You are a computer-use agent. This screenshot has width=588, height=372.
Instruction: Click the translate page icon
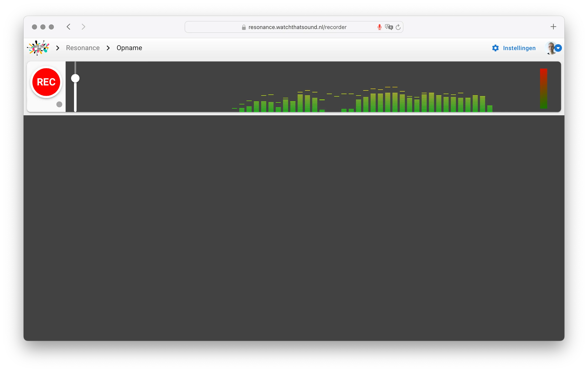[389, 27]
